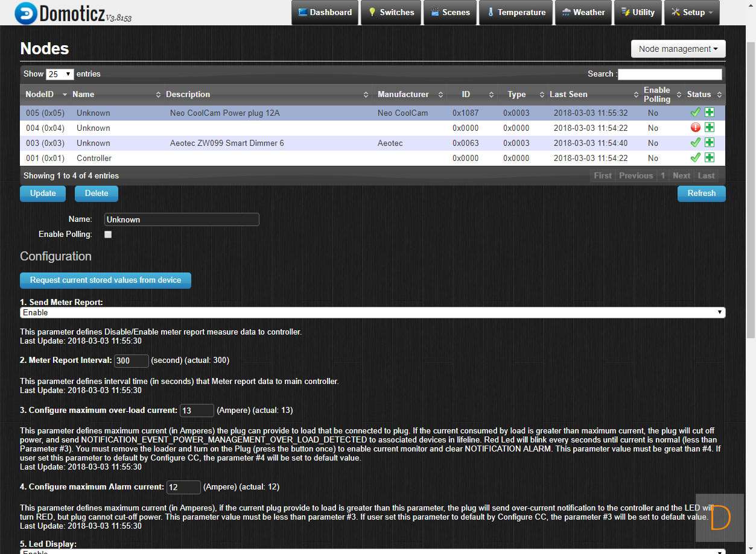Click the green checkmark status for node 003

695,143
